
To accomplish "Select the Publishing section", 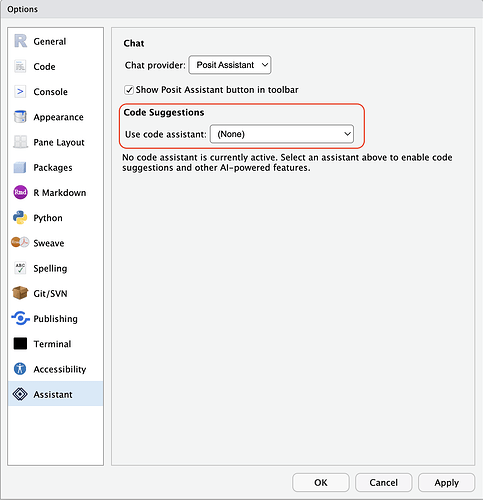I will tap(56, 319).
